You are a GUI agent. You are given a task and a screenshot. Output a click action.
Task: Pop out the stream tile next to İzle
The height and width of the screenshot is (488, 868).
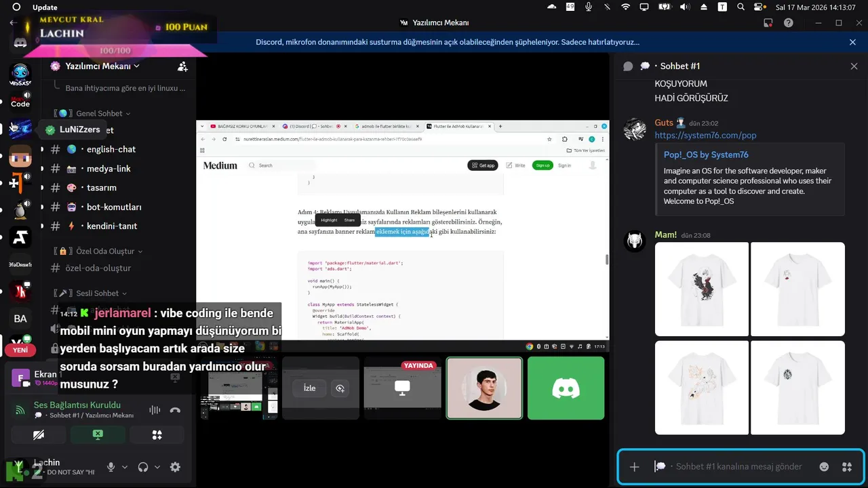(x=340, y=388)
